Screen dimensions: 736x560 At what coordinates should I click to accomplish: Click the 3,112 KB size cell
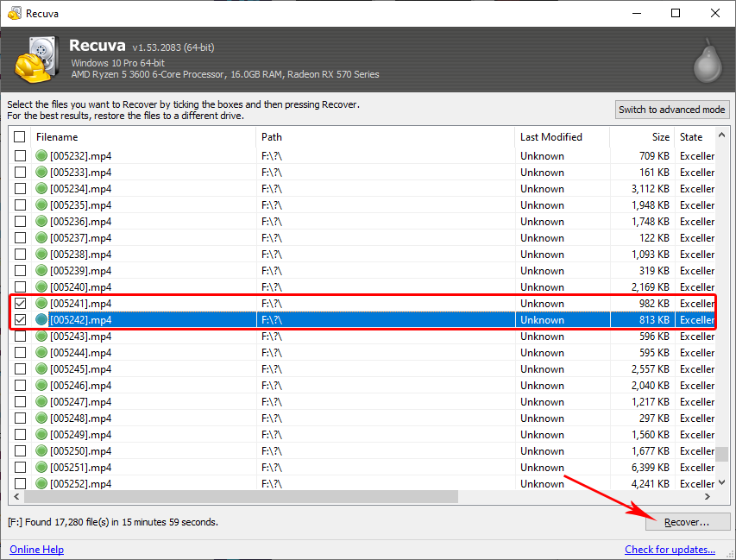[650, 189]
